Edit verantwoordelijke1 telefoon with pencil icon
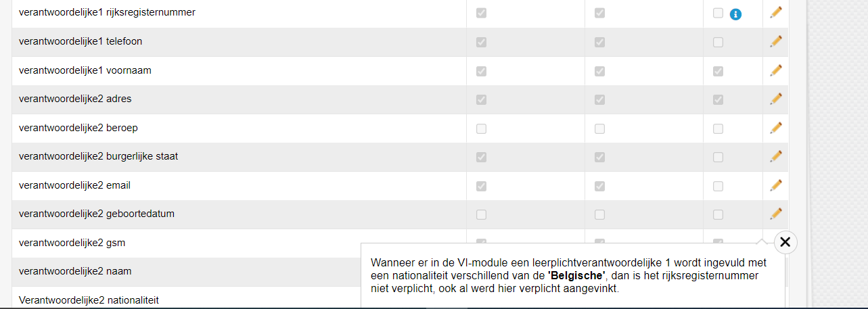This screenshot has width=868, height=309. [776, 41]
